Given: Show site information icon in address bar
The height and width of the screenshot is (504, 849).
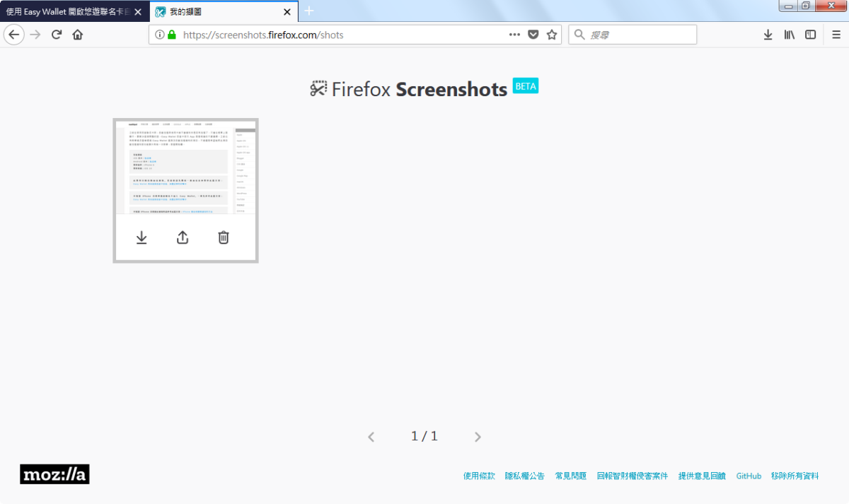Looking at the screenshot, I should tap(160, 35).
